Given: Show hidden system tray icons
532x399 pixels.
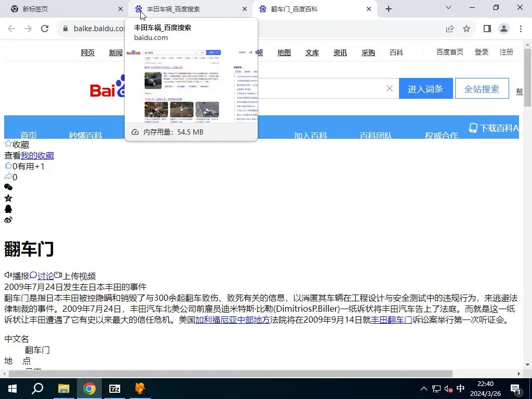Looking at the screenshot, I should 424,389.
